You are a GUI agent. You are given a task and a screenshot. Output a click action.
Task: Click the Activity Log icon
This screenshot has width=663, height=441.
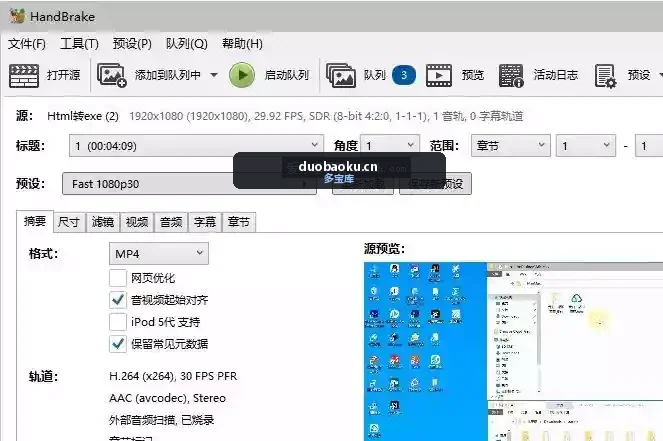point(511,75)
